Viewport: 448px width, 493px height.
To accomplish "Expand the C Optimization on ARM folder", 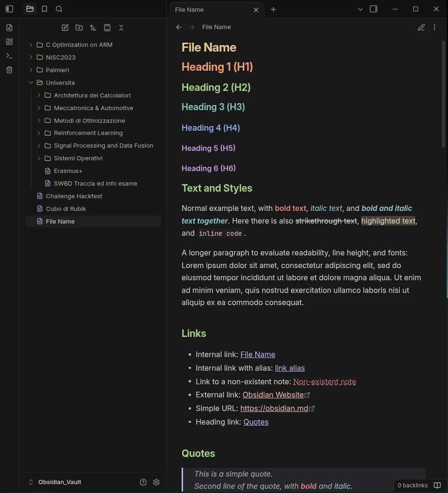I will (x=31, y=45).
